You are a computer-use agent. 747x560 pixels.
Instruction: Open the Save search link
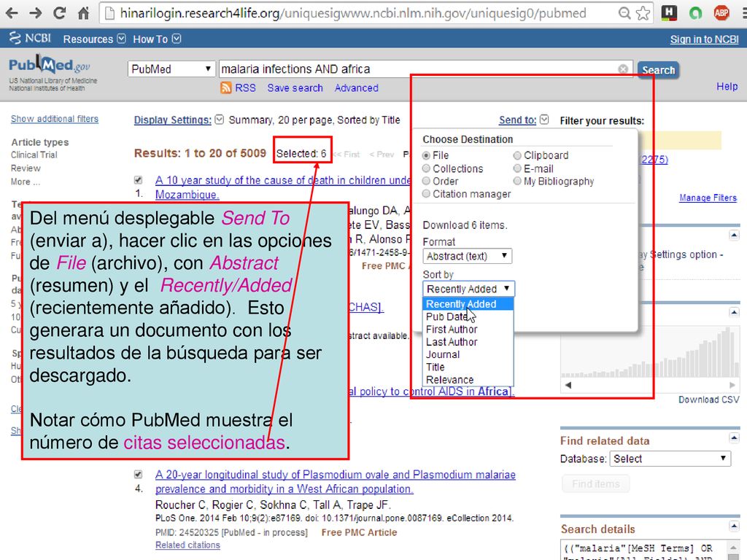coord(295,88)
